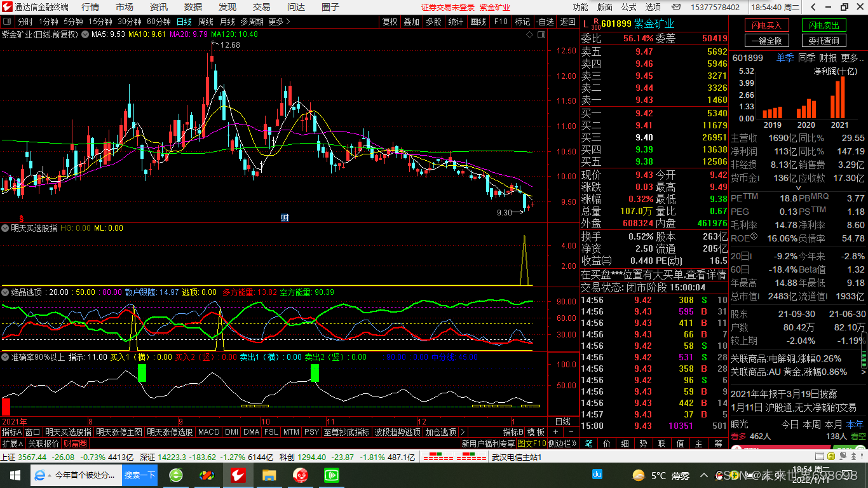Toggle 复权 price adjustment
This screenshot has width=868, height=488.
390,22
